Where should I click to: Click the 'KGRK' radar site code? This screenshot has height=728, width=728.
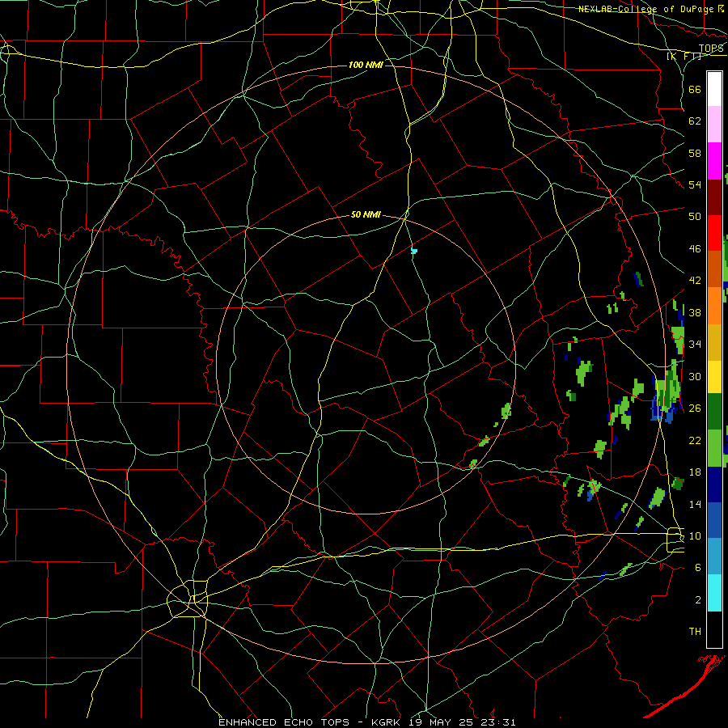(387, 722)
